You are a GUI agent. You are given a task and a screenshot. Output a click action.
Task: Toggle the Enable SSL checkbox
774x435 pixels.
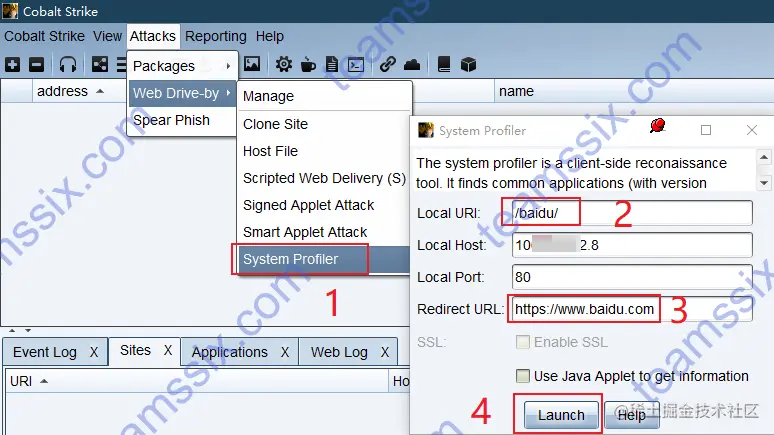click(x=523, y=342)
